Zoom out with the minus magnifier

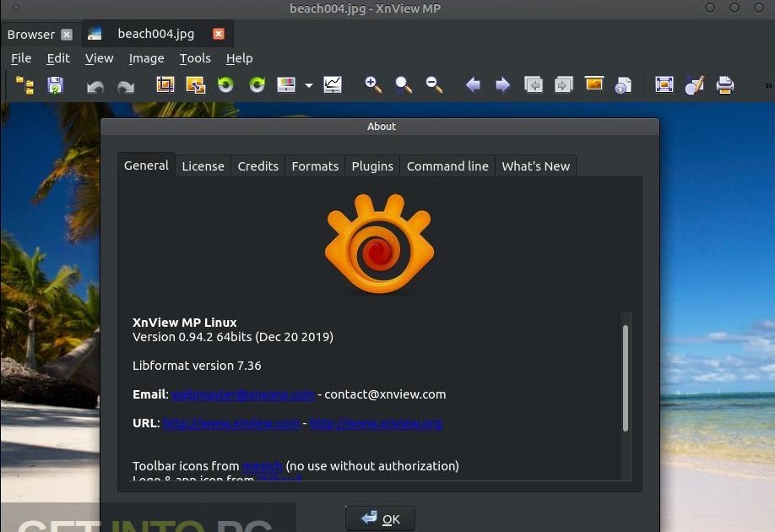[434, 85]
